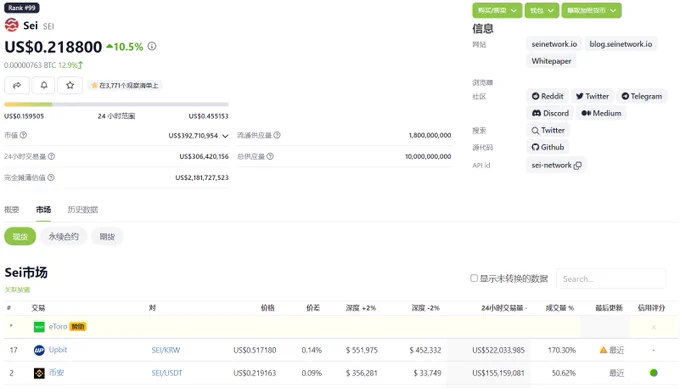Click the watchlist count star label
The image size is (680, 388).
[124, 85]
